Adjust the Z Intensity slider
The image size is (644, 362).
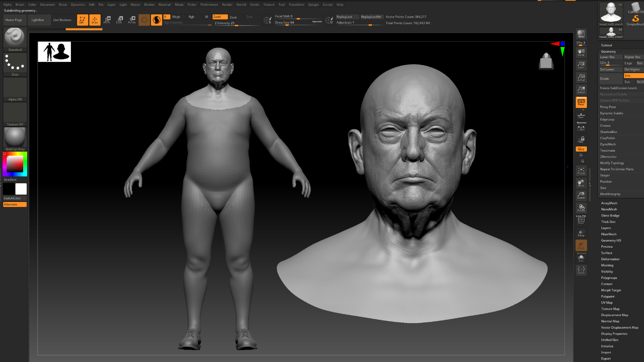pos(237,23)
